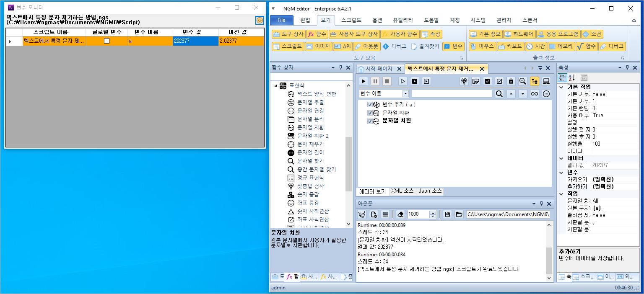Viewport: 644px width, 294px height.
Task: Close the 텍스트에서 특정 문자 제거 document tab
Action: tap(482, 69)
